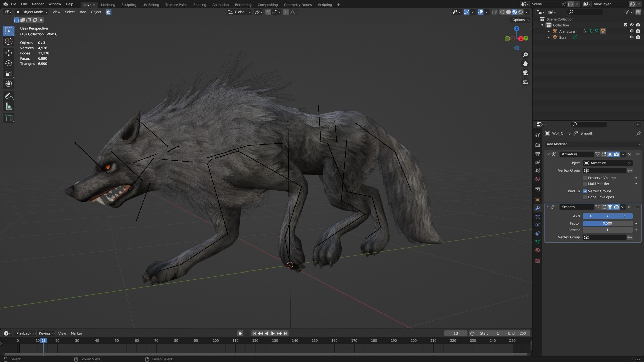Uncheck the Vertex Groups bind option
644x362 pixels.
(x=585, y=191)
